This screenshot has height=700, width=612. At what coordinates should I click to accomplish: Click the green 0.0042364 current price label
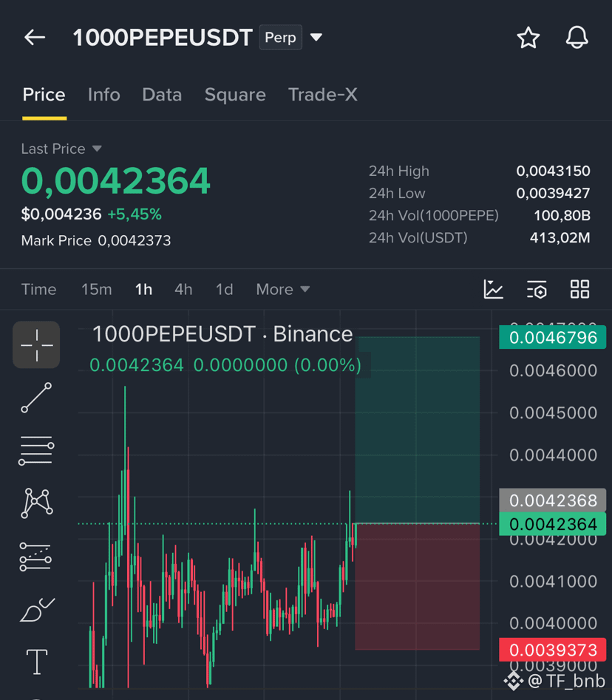click(x=553, y=524)
